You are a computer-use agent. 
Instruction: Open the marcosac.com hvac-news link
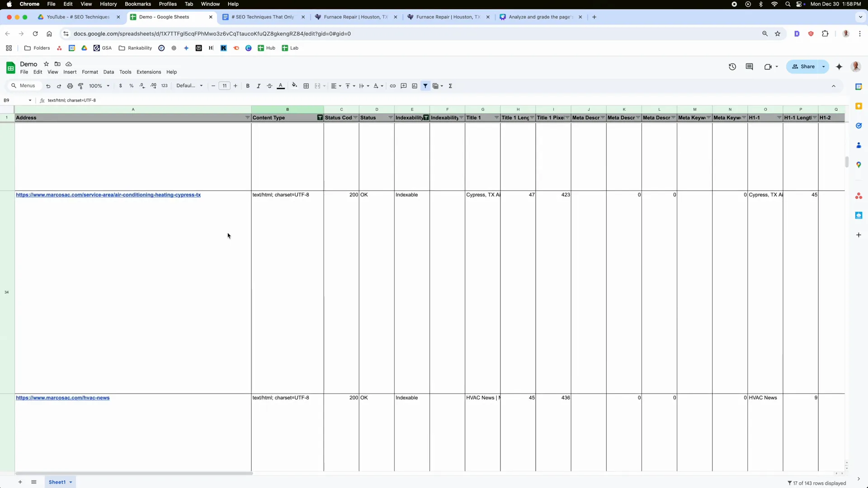coord(63,398)
